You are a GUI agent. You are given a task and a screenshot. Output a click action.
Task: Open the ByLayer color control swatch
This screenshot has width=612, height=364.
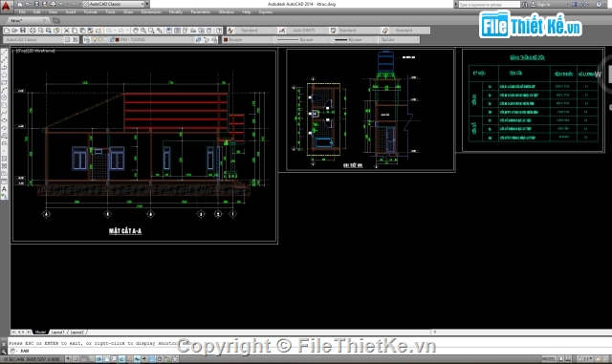click(248, 40)
